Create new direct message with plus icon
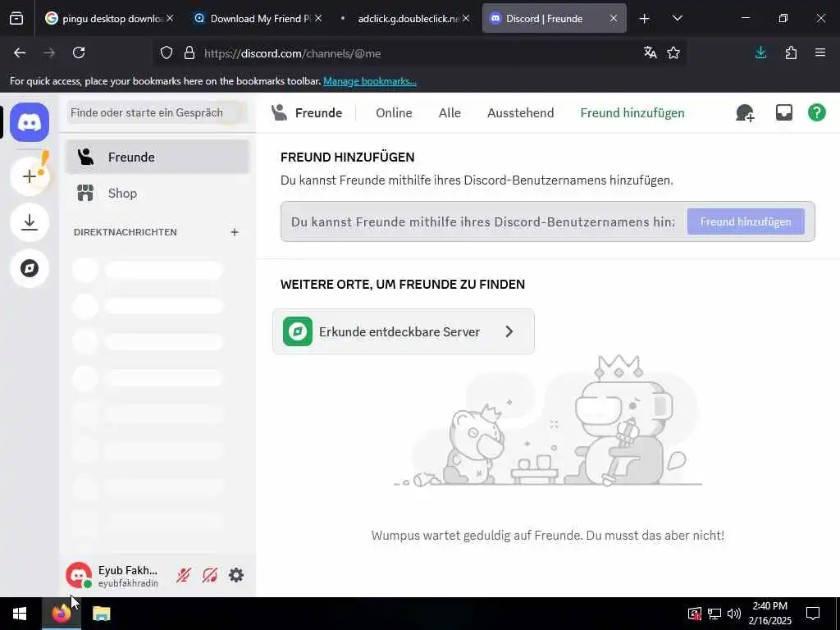Viewport: 840px width, 630px height. (x=234, y=232)
